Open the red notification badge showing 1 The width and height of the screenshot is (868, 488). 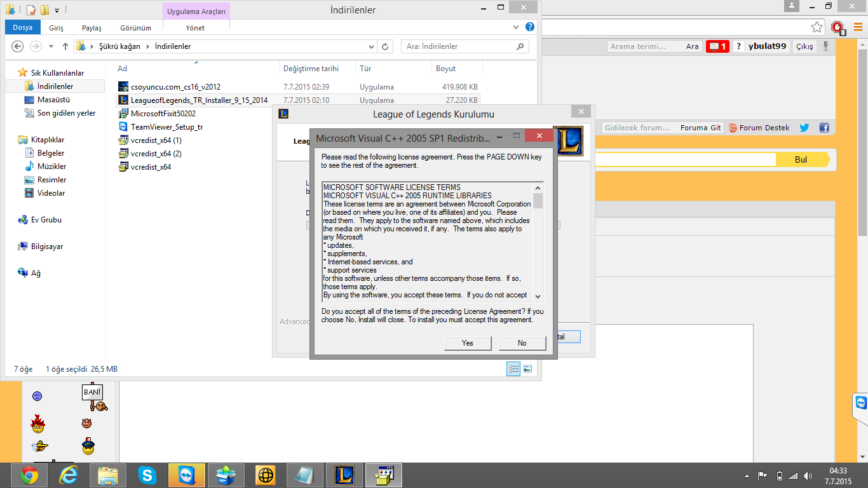(x=717, y=46)
